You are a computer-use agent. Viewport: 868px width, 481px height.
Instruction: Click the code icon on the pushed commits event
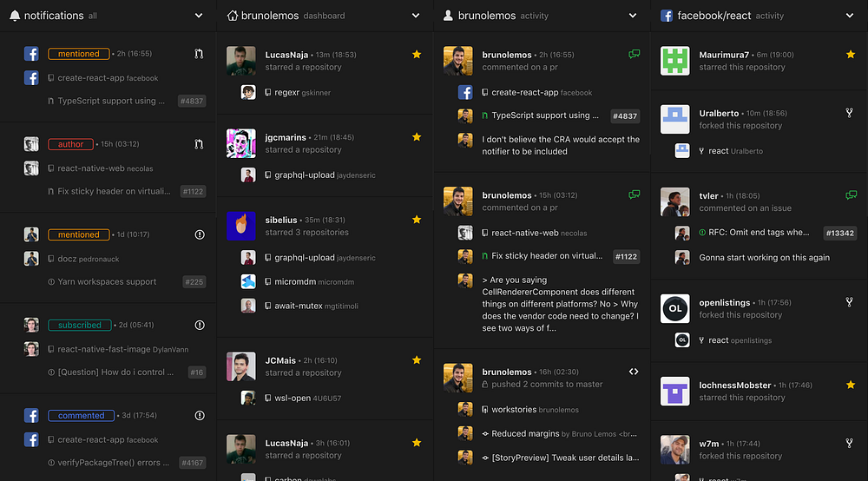point(634,372)
